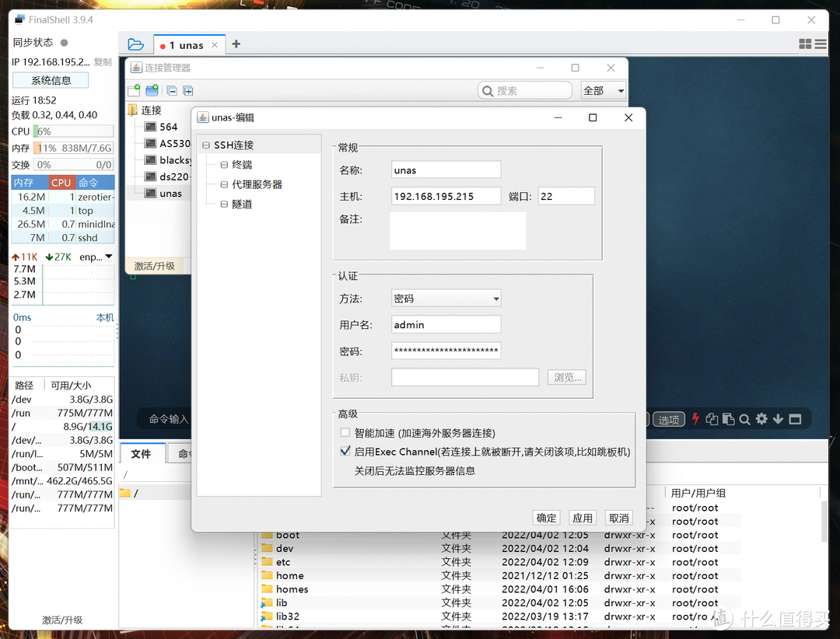
Task: Click the new SSH connection icon
Action: pos(135,91)
